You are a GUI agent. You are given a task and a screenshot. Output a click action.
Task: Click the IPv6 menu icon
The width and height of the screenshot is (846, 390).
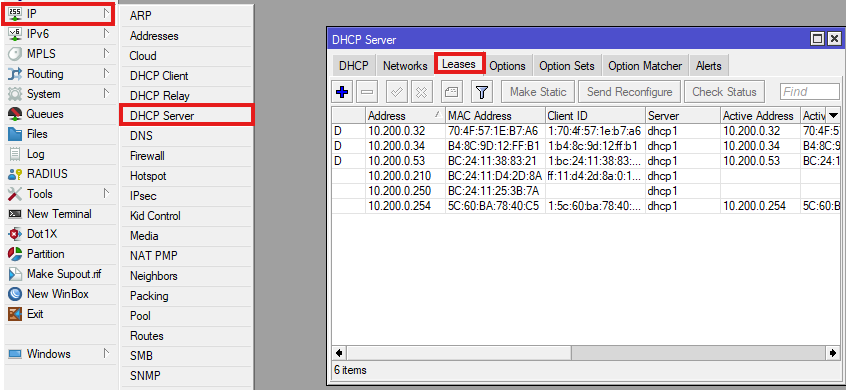pyautogui.click(x=16, y=35)
